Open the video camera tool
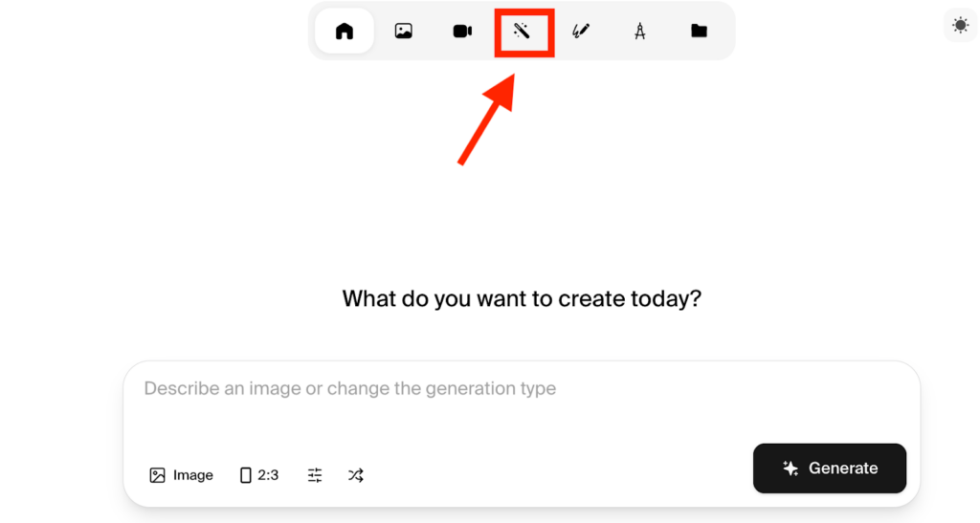Viewport: 980px width, 523px height. [x=462, y=32]
